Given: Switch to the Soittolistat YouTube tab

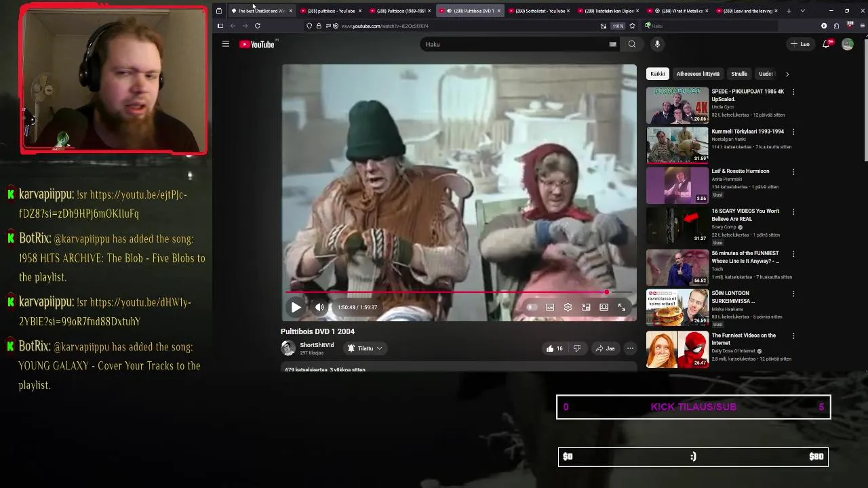Looking at the screenshot, I should 539,11.
